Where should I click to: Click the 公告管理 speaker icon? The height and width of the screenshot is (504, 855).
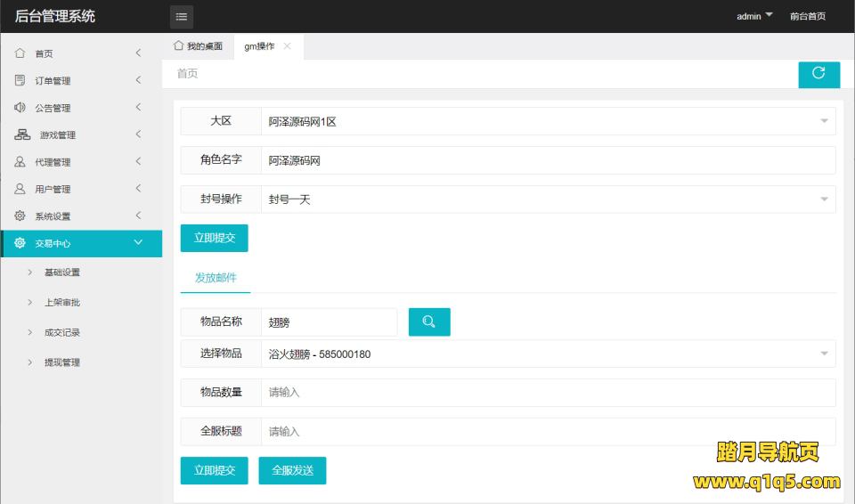click(x=20, y=108)
